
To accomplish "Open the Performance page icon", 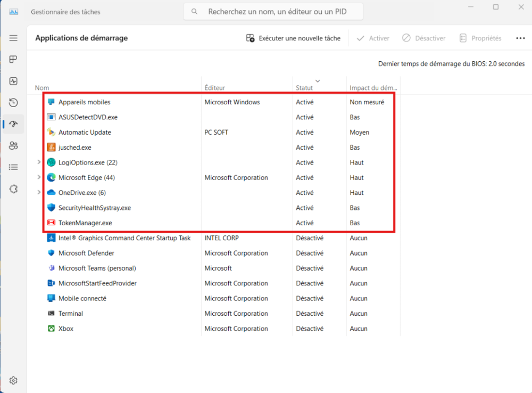I will pos(13,81).
